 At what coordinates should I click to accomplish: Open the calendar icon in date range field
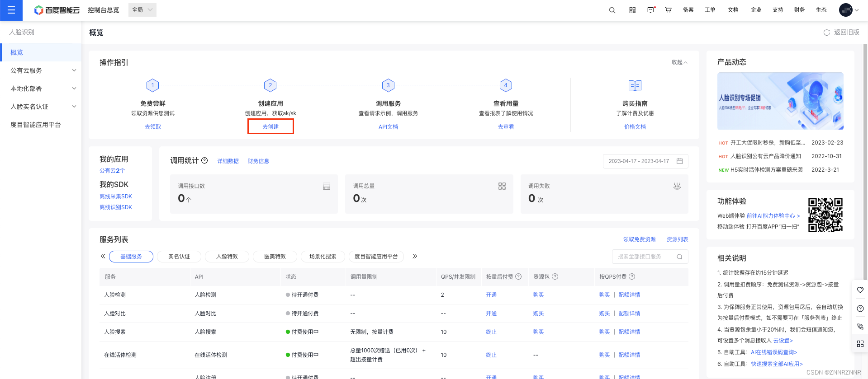tap(679, 161)
